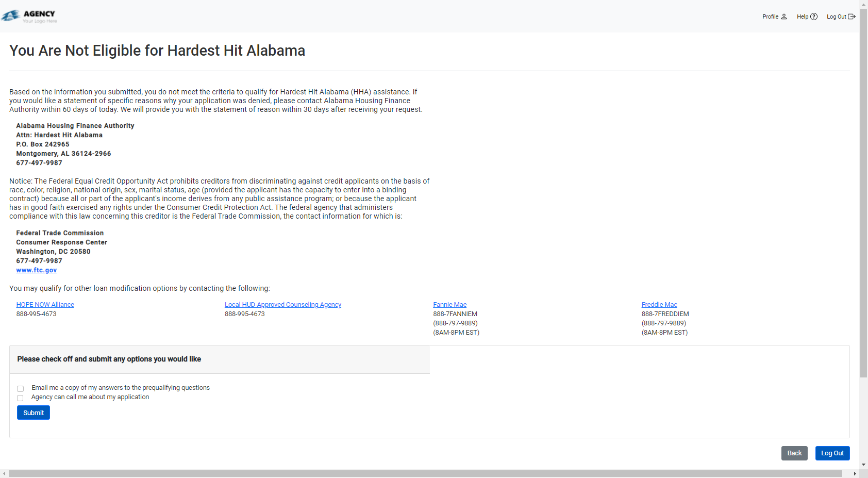Enable 'Agency can call me about my application'
The image size is (868, 478).
20,398
